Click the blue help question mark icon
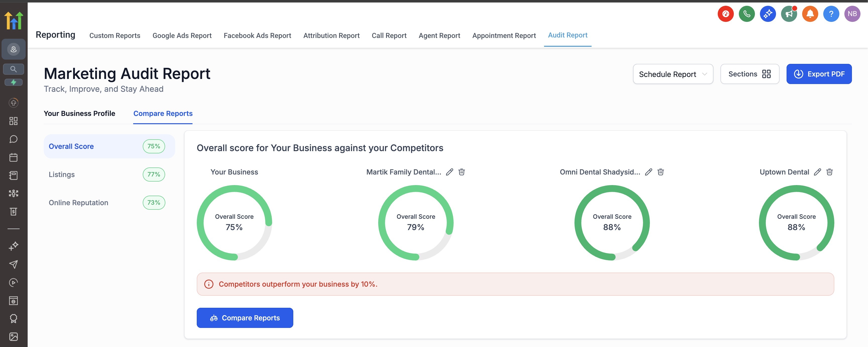The height and width of the screenshot is (347, 868). tap(831, 14)
